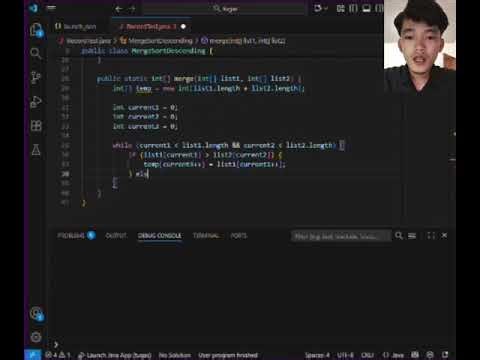Click the clear console lines icon
480x360 pixels.
pyautogui.click(x=412, y=236)
